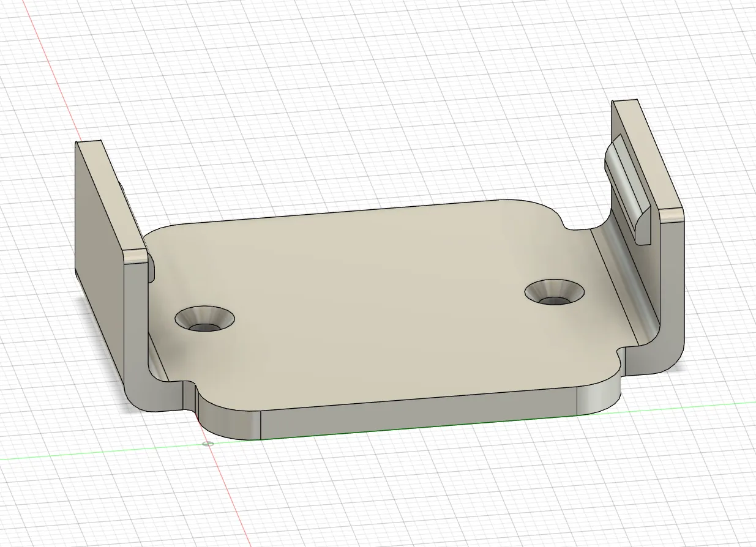Select the front vertical side face of the plate
Viewport: 756px width, 547px height.
[419, 412]
